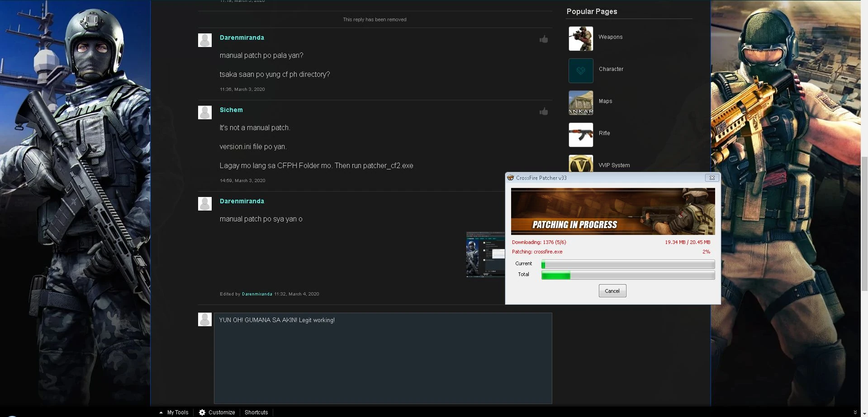The height and width of the screenshot is (417, 868).
Task: Collapse toolbar with double chevron arrow
Action: (855, 412)
